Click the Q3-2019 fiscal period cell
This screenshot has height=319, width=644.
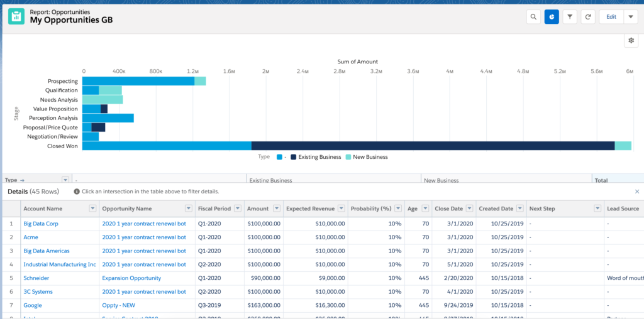[x=219, y=305]
